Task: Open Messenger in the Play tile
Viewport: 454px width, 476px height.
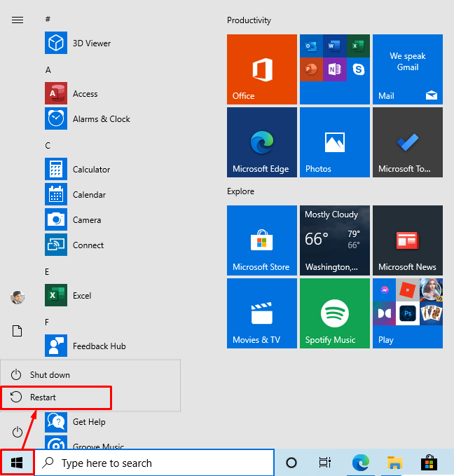Action: coord(384,290)
